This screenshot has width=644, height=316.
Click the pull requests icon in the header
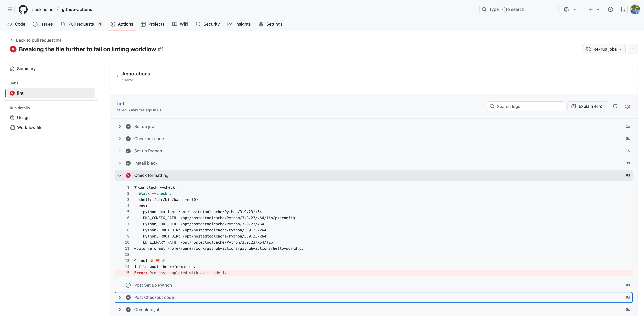(x=622, y=9)
